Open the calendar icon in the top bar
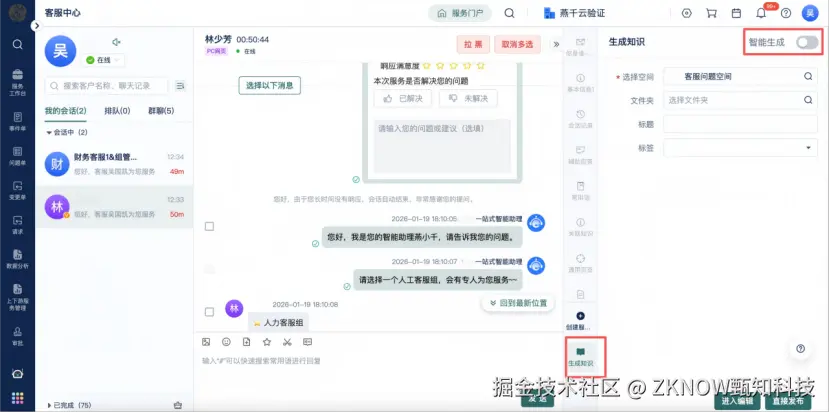Screen dimensions: 829x413 click(736, 13)
